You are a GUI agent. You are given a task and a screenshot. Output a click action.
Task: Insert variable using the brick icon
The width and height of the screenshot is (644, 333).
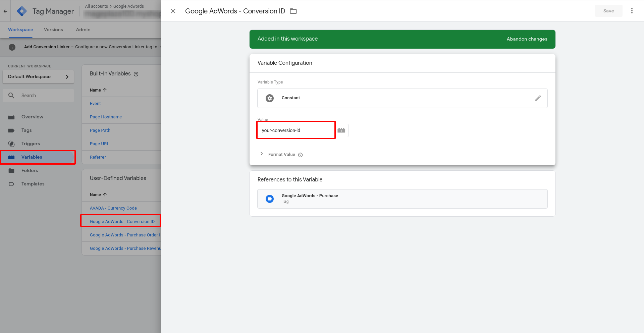[x=341, y=130]
